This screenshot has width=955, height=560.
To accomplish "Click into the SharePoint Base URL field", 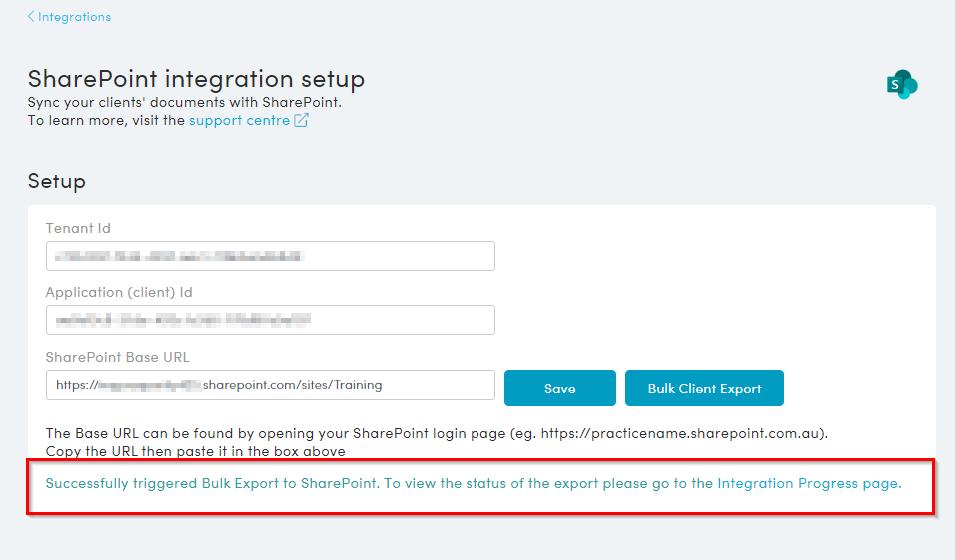I will pyautogui.click(x=271, y=385).
